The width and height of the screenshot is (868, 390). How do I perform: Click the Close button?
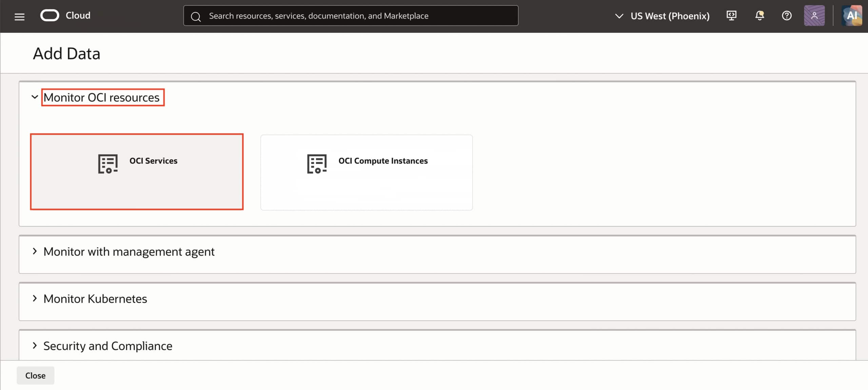point(35,375)
